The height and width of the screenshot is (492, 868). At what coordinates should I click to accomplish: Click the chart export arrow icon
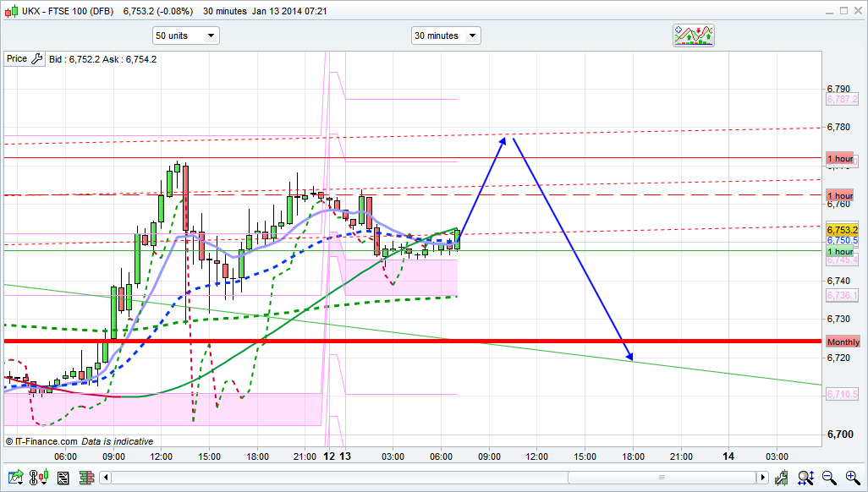click(15, 478)
